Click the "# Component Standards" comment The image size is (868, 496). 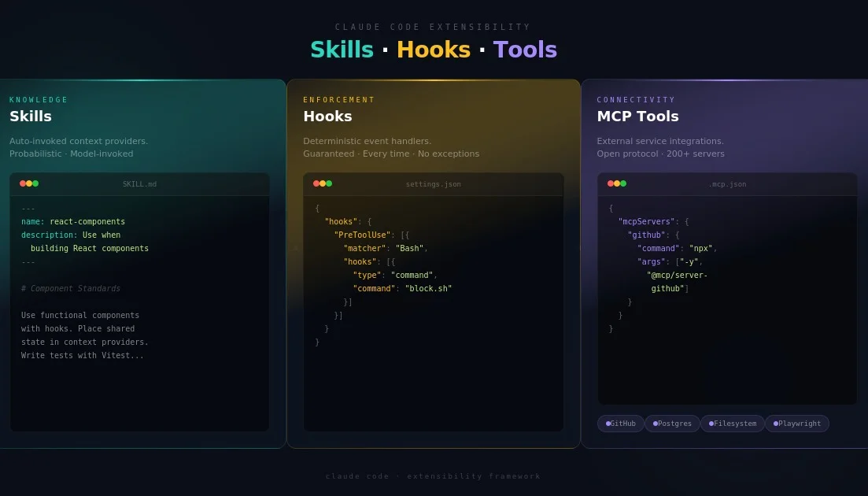click(x=71, y=288)
